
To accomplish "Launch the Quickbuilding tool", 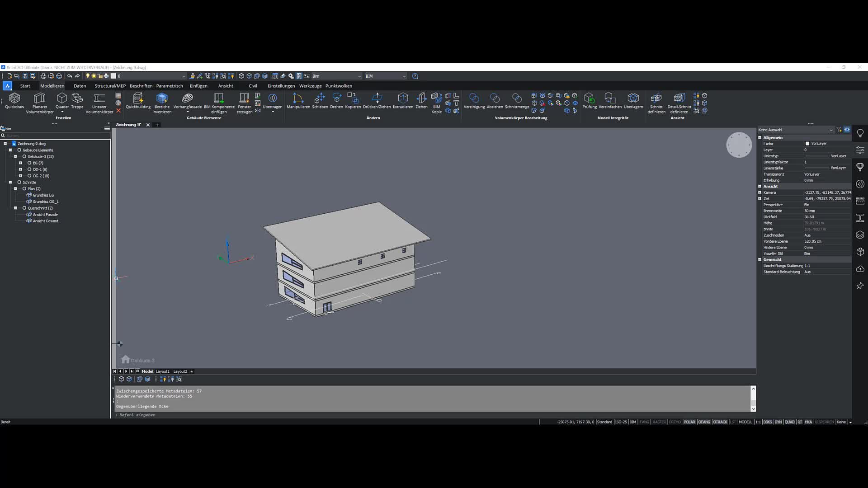I will 138,101.
